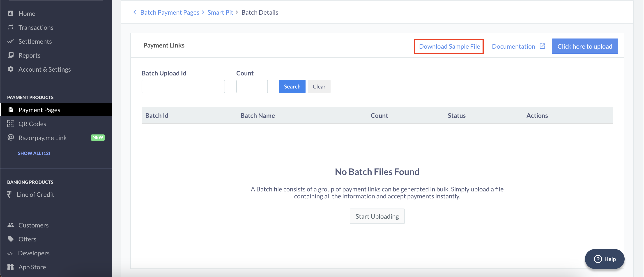Click the Offers tag icon
The image size is (644, 277).
coord(11,239)
